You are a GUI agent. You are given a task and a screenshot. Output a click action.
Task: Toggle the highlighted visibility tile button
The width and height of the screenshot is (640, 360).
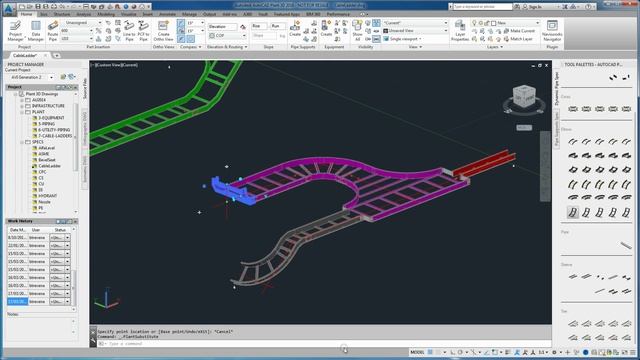(376, 23)
